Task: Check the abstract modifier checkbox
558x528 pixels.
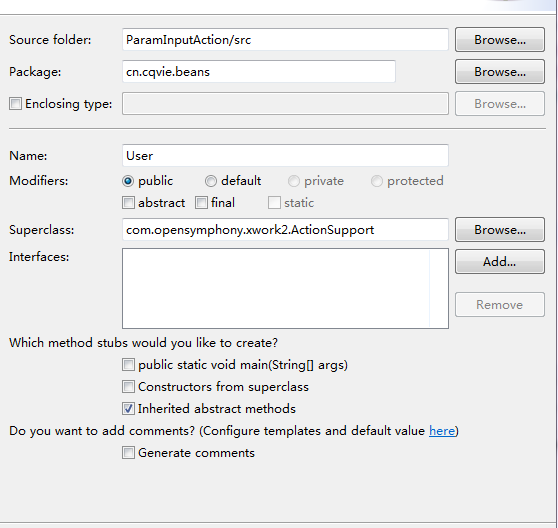Action: point(128,203)
